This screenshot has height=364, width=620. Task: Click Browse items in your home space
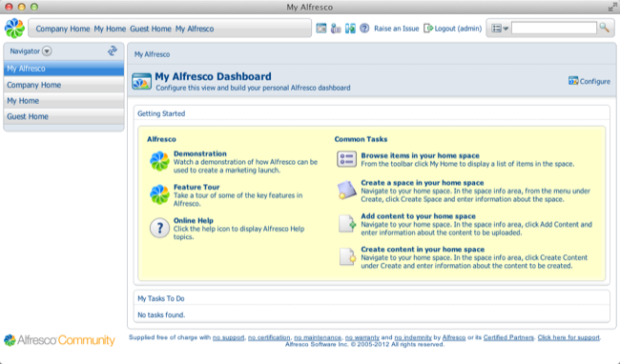420,155
